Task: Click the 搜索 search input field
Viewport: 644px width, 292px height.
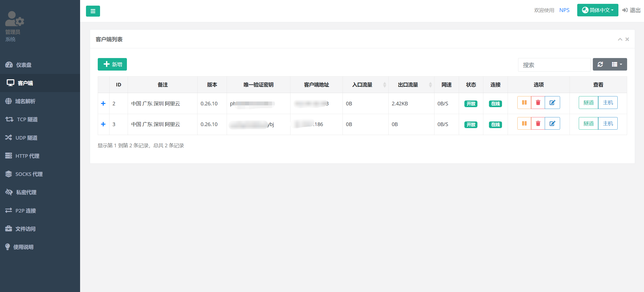Action: (554, 65)
